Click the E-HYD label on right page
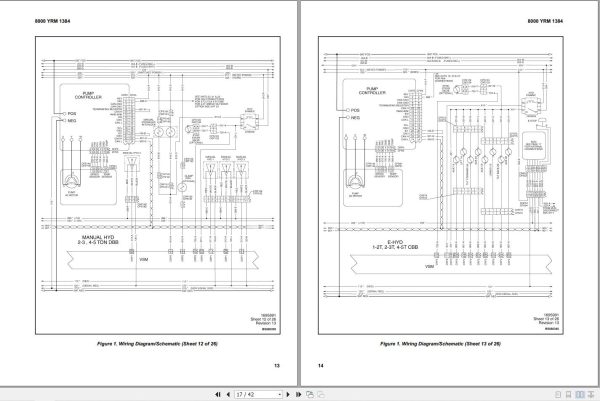This screenshot has height=401, width=600. point(395,245)
